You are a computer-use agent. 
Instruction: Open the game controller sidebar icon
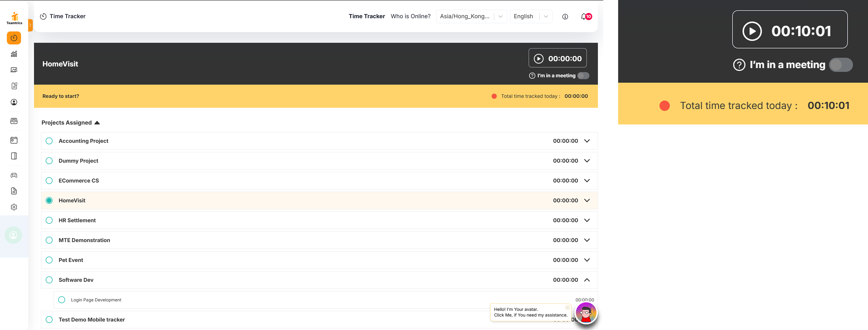(14, 175)
